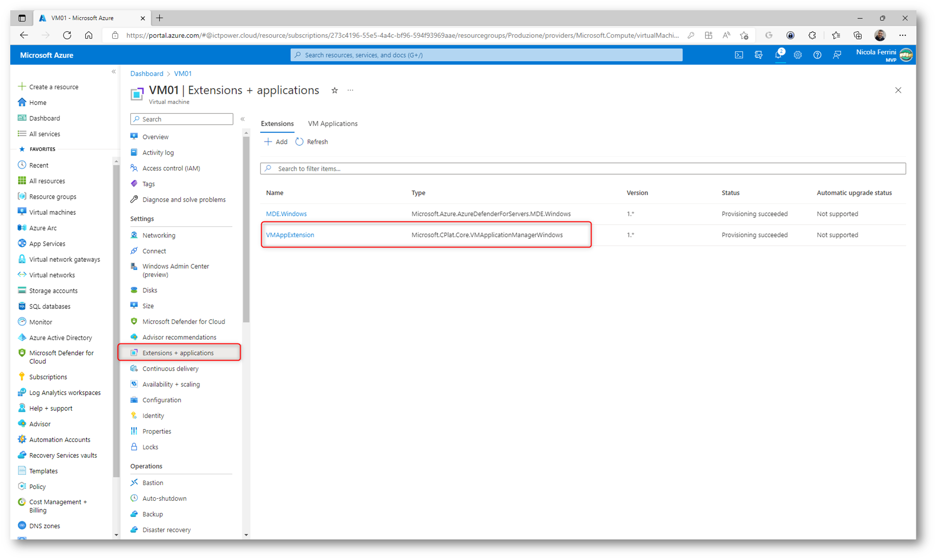The width and height of the screenshot is (937, 560).
Task: Click the browser address bar URL
Action: [402, 35]
